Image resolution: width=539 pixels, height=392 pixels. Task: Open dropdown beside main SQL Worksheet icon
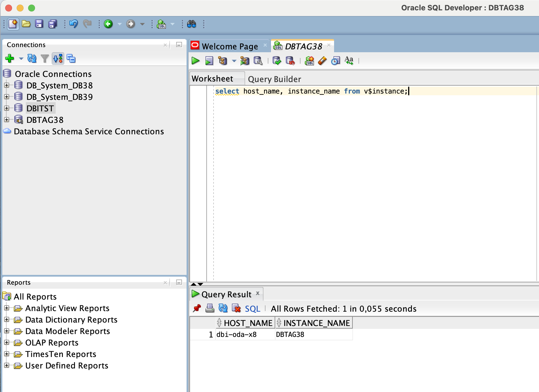pyautogui.click(x=172, y=24)
